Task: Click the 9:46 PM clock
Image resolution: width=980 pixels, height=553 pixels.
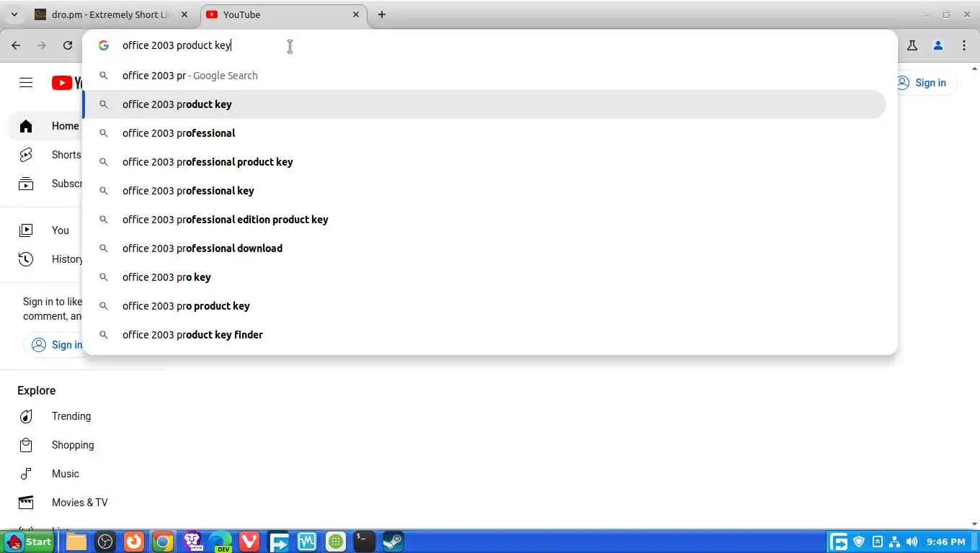Action: (946, 541)
